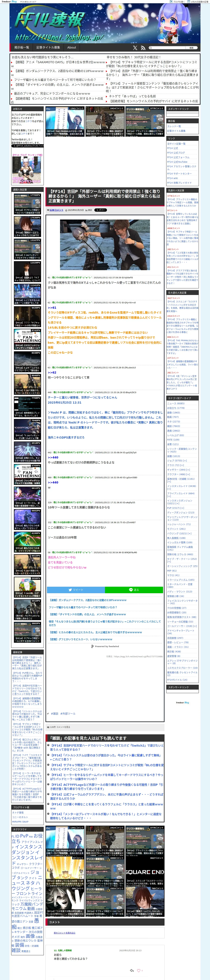
Task: Click the livedoor Blog logo at top
Action: 9,1
